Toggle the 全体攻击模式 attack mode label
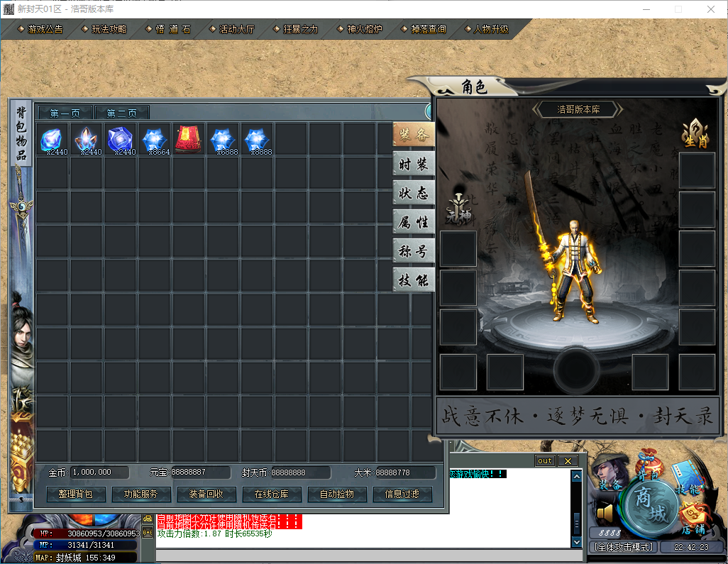The image size is (728, 564). pos(623,547)
